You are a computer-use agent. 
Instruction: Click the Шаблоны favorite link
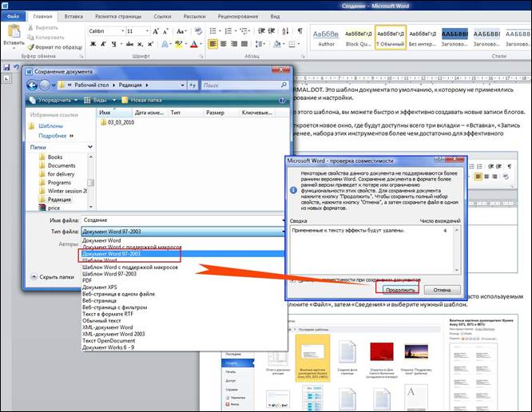[50, 126]
